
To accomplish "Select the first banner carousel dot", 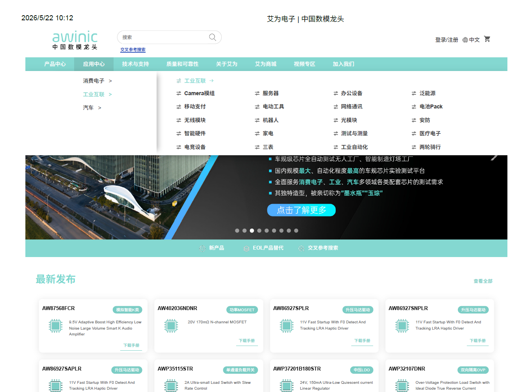I will (237, 231).
